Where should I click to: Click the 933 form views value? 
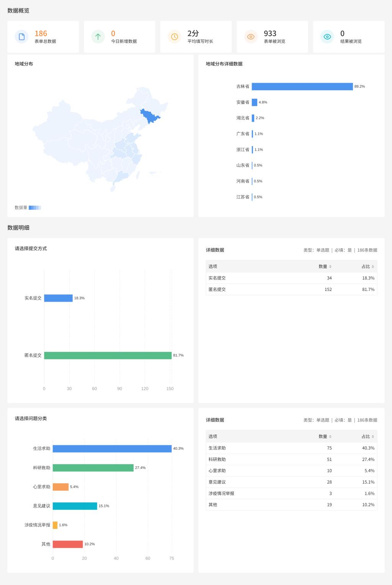[x=270, y=34]
